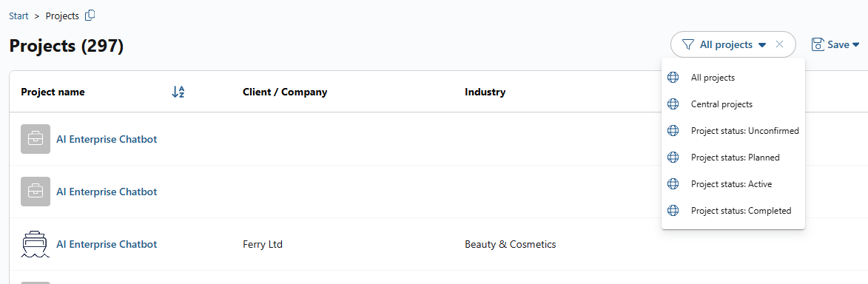Click the Save disk icon
The image size is (868, 284).
818,45
